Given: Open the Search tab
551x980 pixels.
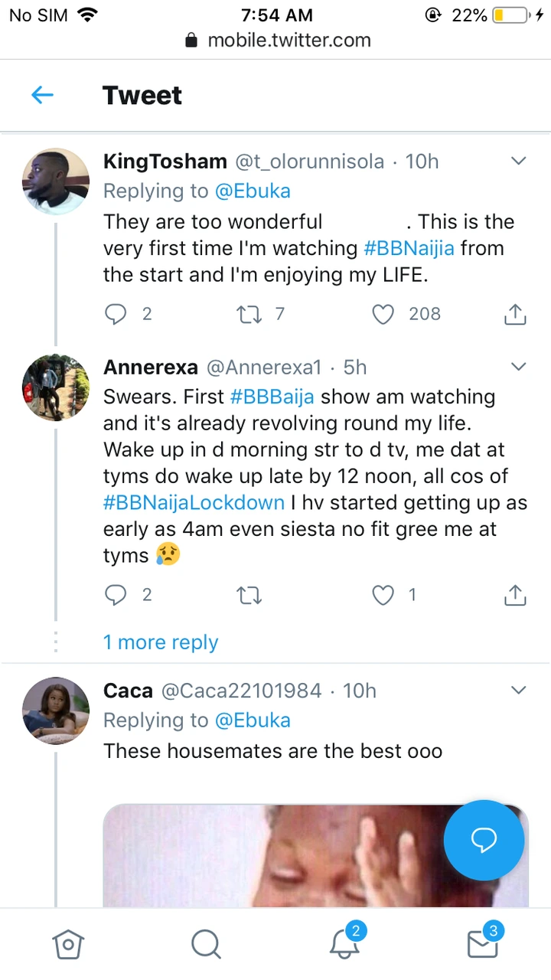Looking at the screenshot, I should (x=205, y=944).
